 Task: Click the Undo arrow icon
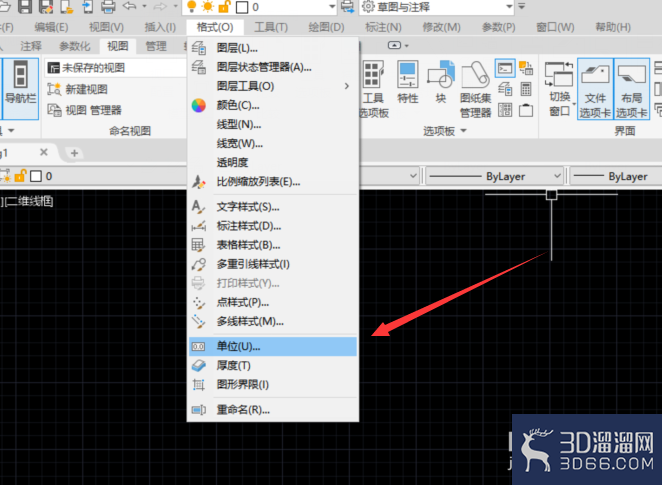pyautogui.click(x=130, y=6)
